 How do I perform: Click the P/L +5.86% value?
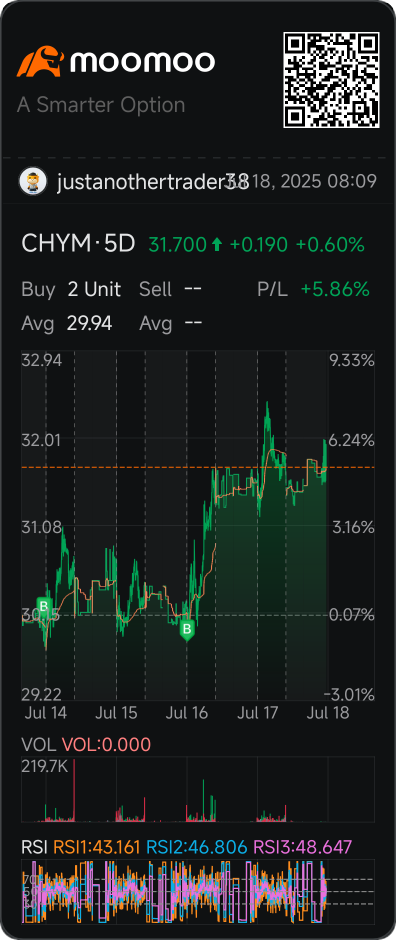coord(334,290)
